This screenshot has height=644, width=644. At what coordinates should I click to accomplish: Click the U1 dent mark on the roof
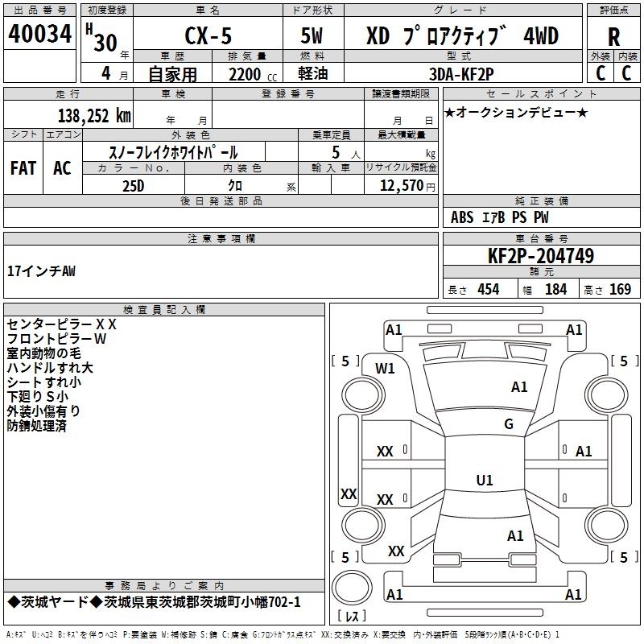coord(485,480)
